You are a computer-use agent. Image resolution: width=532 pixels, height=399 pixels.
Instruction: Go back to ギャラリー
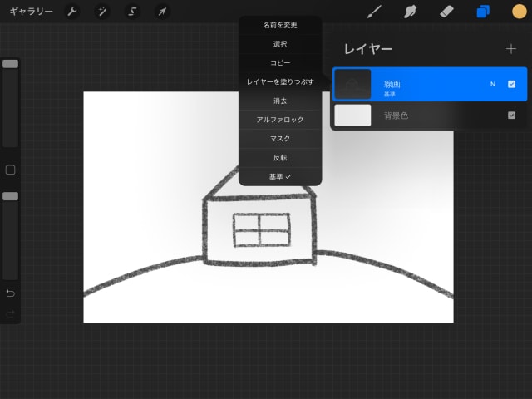(x=32, y=12)
